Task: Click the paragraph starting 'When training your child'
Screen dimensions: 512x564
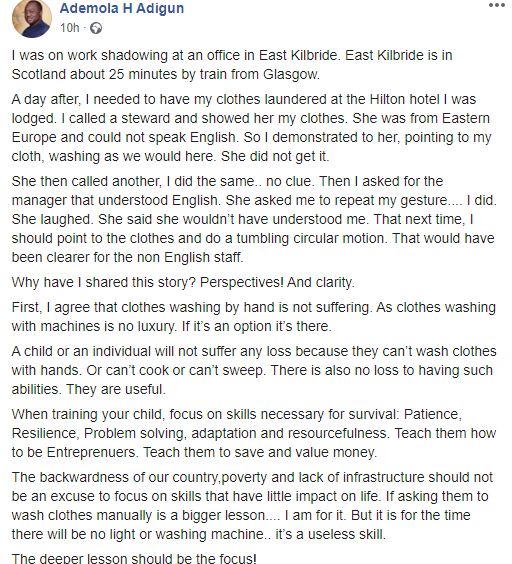Action: 254,433
